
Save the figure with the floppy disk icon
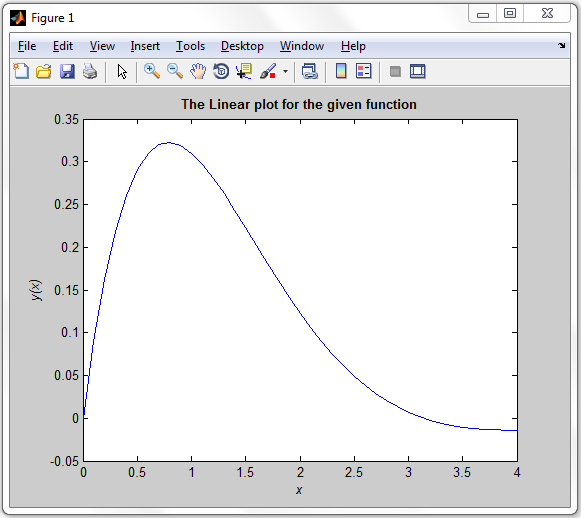pos(67,71)
